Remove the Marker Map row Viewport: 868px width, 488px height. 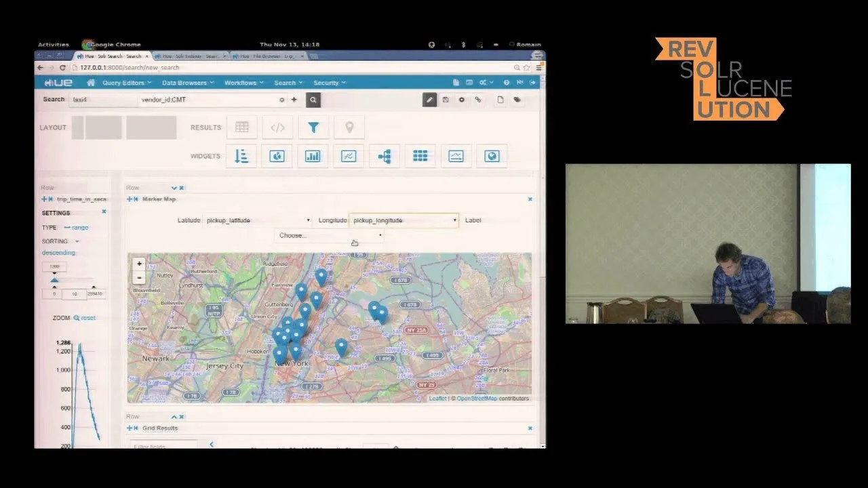pos(182,188)
